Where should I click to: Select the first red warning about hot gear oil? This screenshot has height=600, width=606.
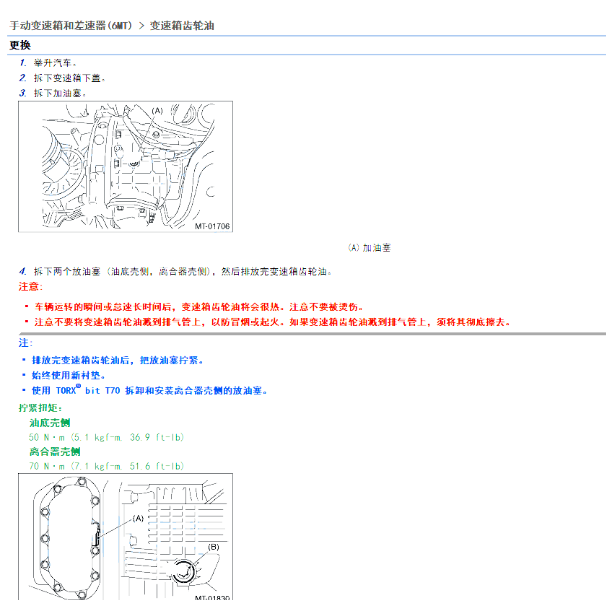pos(199,307)
